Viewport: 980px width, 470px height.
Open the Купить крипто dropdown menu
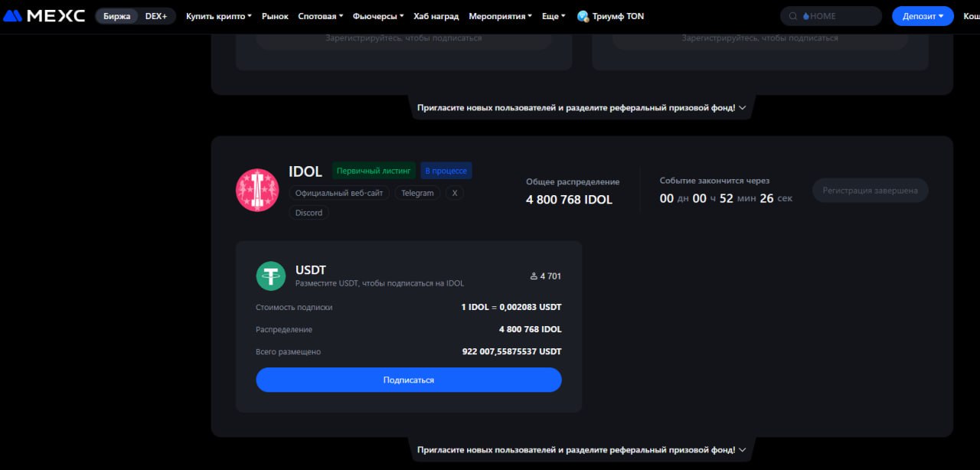219,16
